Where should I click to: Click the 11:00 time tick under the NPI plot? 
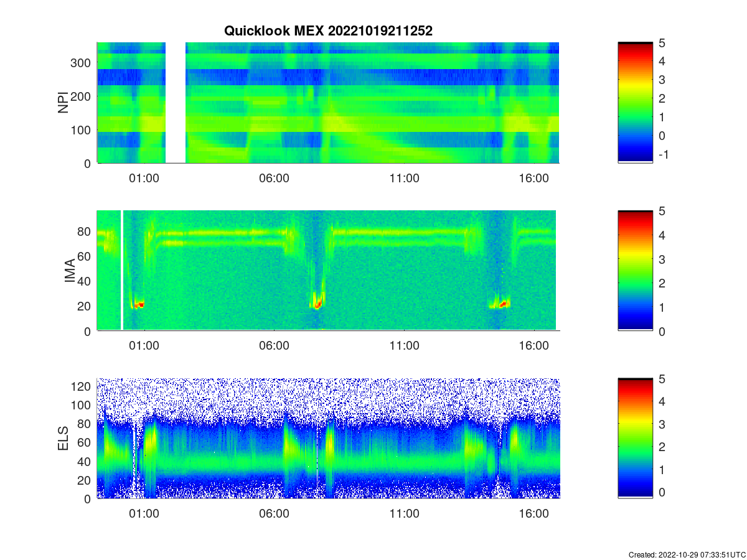(404, 178)
